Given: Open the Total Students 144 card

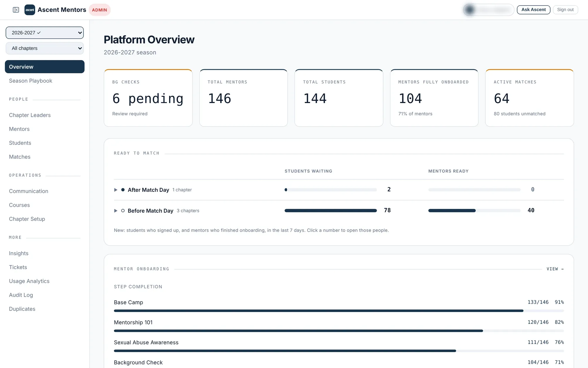Looking at the screenshot, I should tap(339, 98).
